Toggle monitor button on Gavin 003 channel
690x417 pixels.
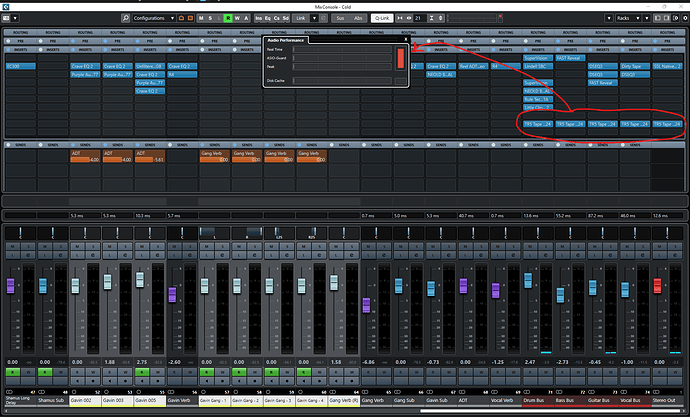pyautogui.click(x=110, y=380)
